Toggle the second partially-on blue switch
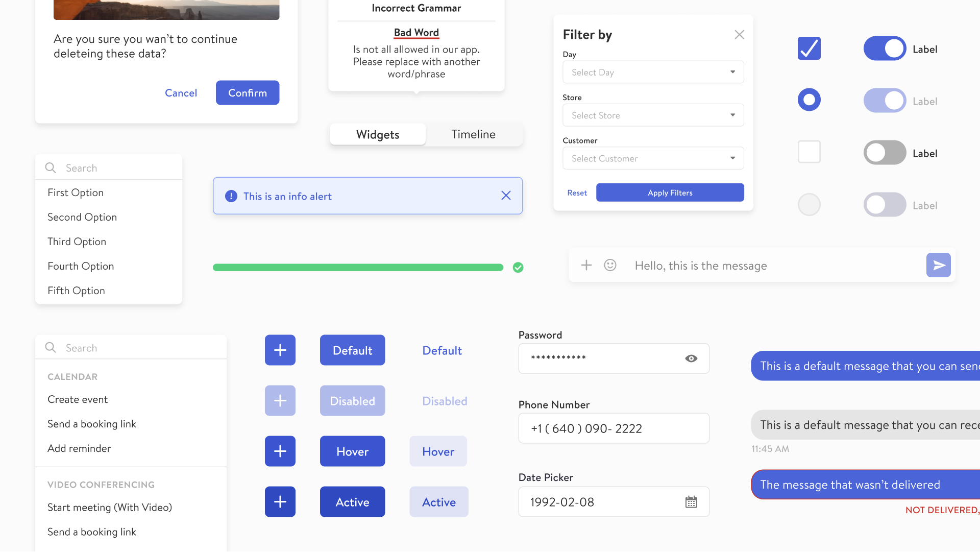Viewport: 980px width, 552px height. (x=884, y=101)
